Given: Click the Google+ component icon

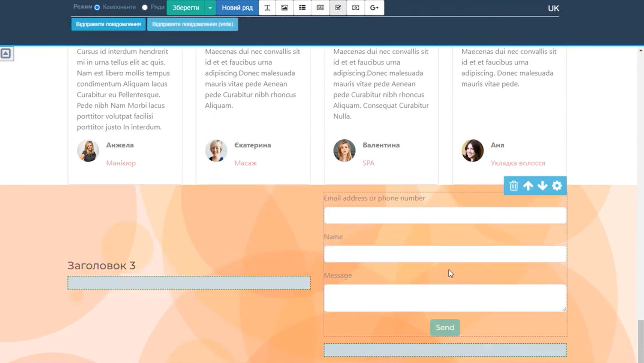Looking at the screenshot, I should click(374, 7).
